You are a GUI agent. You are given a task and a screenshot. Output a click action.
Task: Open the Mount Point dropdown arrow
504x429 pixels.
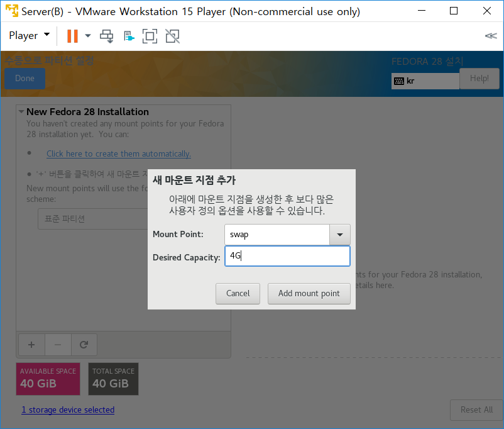coord(340,235)
